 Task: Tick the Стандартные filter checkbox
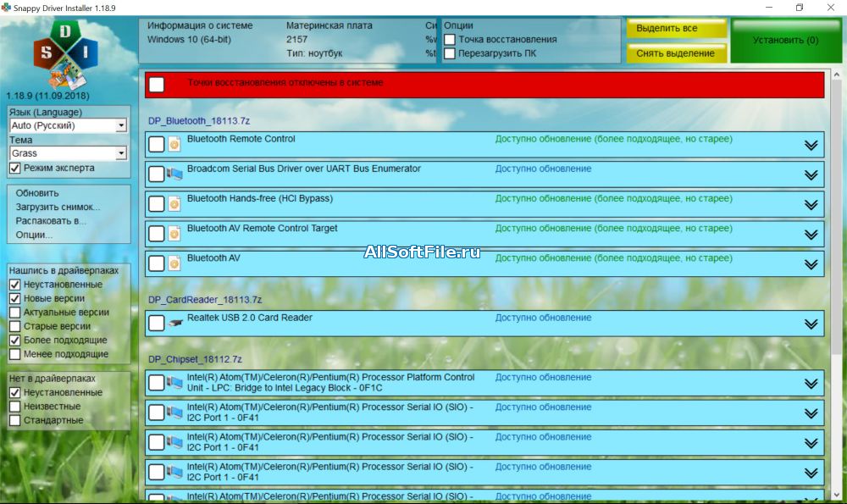point(15,420)
